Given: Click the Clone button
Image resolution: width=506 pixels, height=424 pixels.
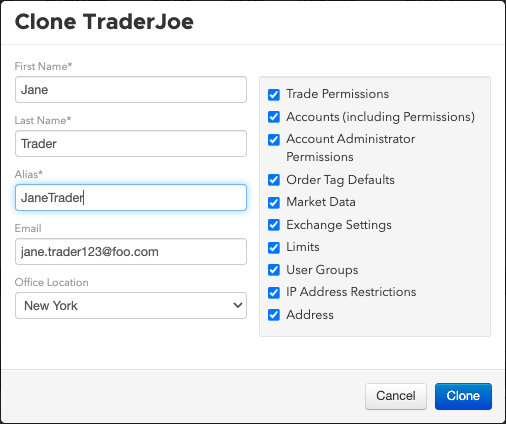Looking at the screenshot, I should [x=463, y=396].
